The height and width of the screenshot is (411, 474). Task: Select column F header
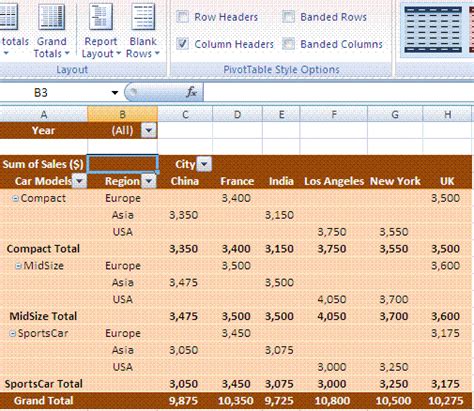(334, 115)
